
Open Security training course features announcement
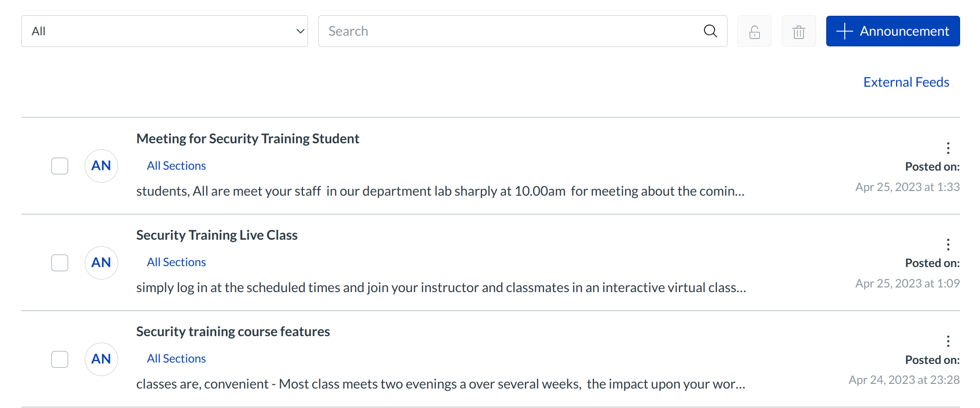click(233, 331)
